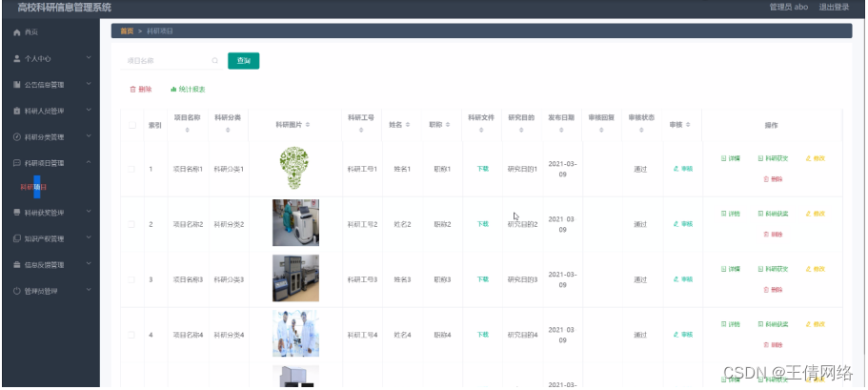
Task: Expand the 个人中心 sidebar chevron
Action: (89, 57)
